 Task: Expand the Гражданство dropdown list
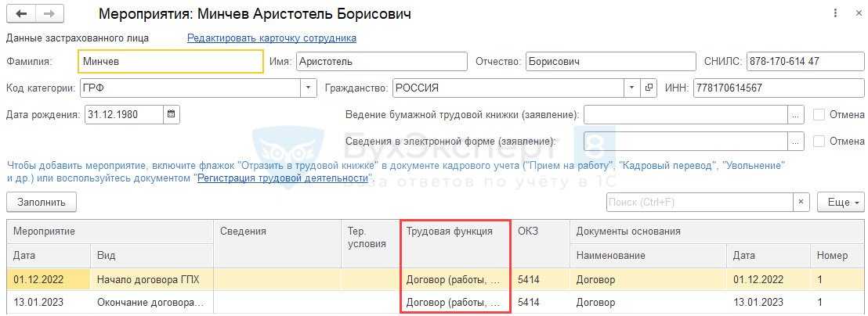[631, 88]
